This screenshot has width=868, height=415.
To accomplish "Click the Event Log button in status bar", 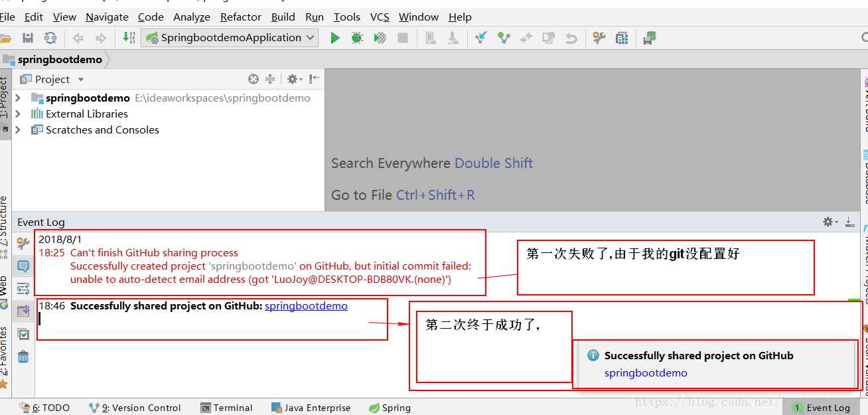I will (x=821, y=408).
